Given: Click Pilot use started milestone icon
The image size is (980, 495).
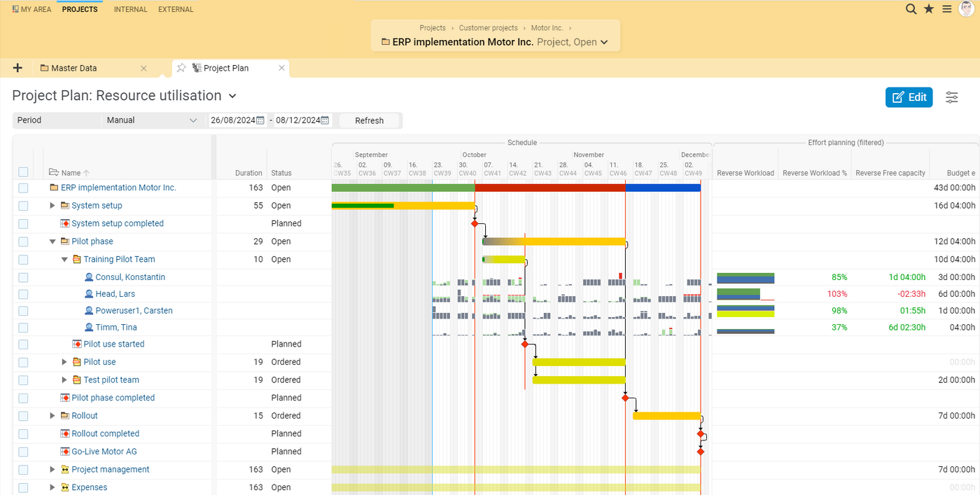Looking at the screenshot, I should pos(77,344).
